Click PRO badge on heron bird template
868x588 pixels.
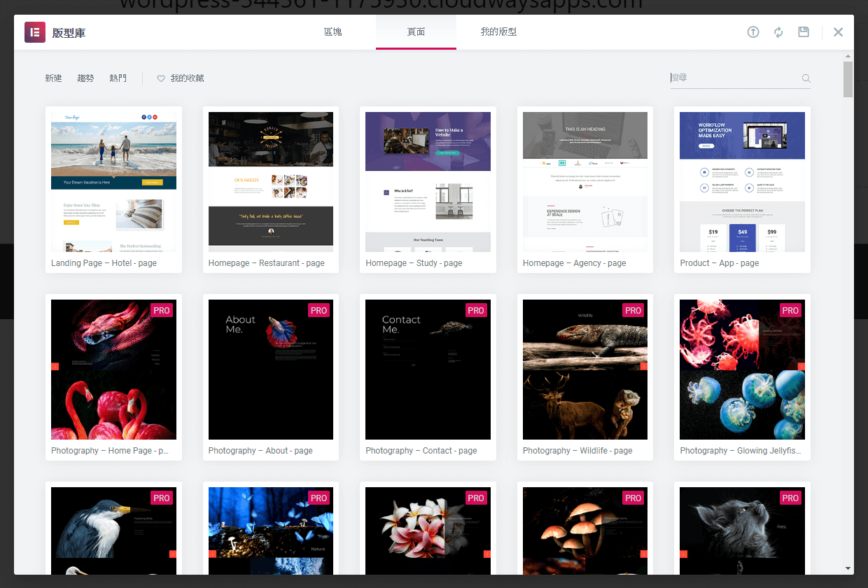(162, 498)
